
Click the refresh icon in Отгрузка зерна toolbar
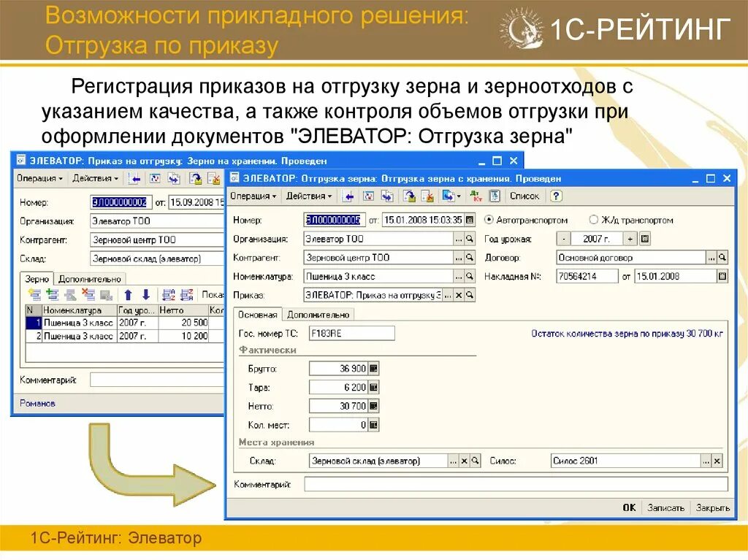[x=368, y=196]
